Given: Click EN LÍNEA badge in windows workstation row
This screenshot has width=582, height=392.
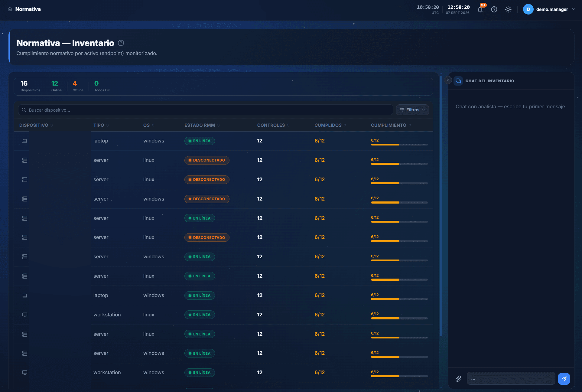Looking at the screenshot, I should click(x=200, y=373).
